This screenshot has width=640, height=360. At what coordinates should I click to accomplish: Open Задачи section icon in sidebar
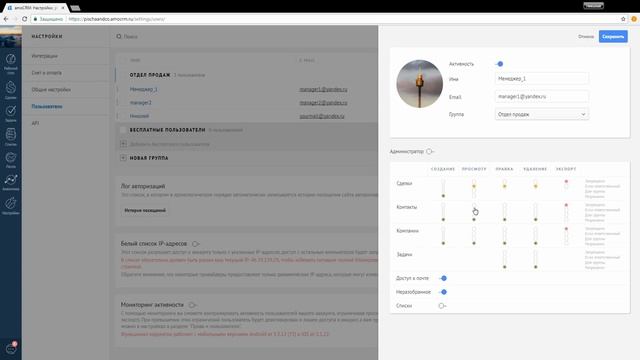point(11,113)
